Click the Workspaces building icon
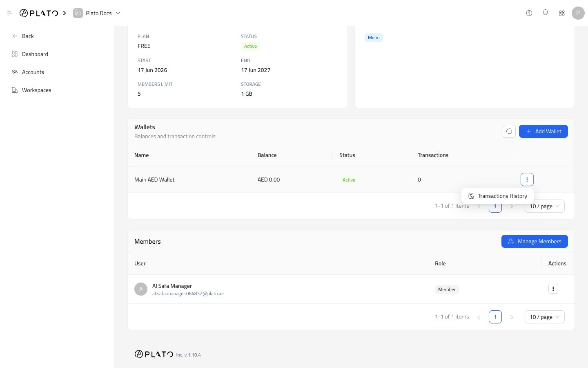Image resolution: width=588 pixels, height=368 pixels. (x=15, y=90)
